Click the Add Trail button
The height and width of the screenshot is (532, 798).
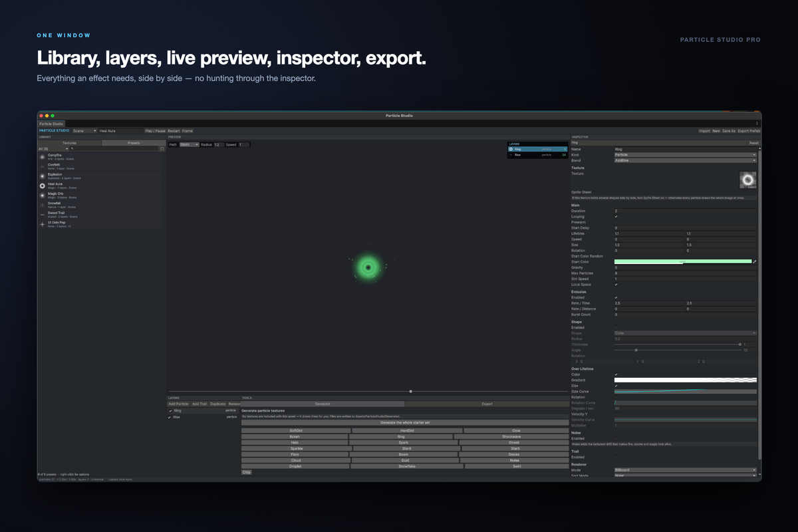pyautogui.click(x=199, y=404)
